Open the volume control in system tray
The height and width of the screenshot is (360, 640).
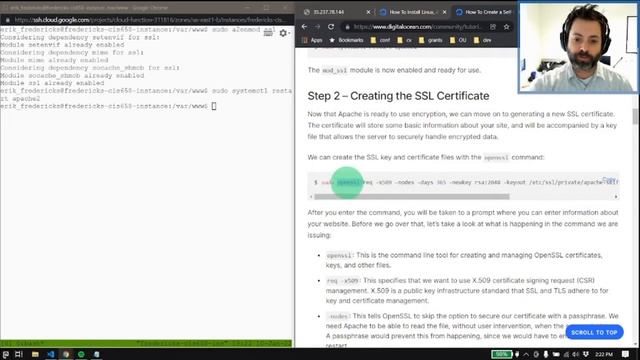(576, 354)
